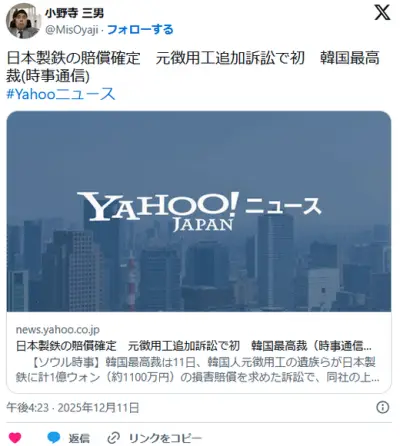Click display name 小野寺 三男
Viewport: 400px width, 446px height.
(x=74, y=13)
